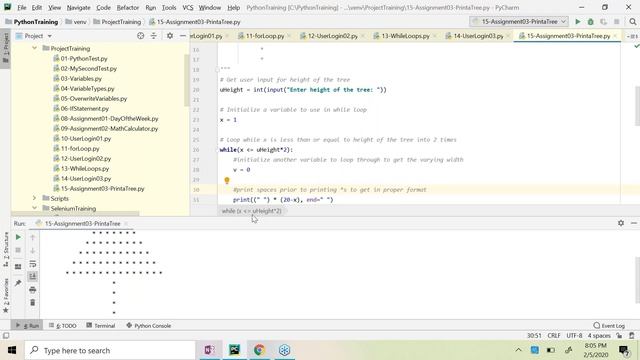The image size is (640, 360).
Task: Open the Navigate menu
Action: (78, 7)
